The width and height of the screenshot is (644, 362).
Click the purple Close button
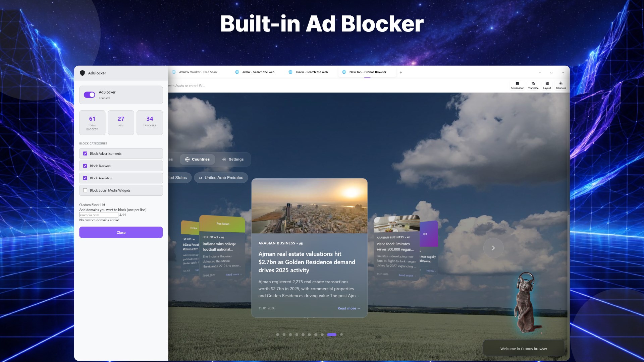pos(121,232)
